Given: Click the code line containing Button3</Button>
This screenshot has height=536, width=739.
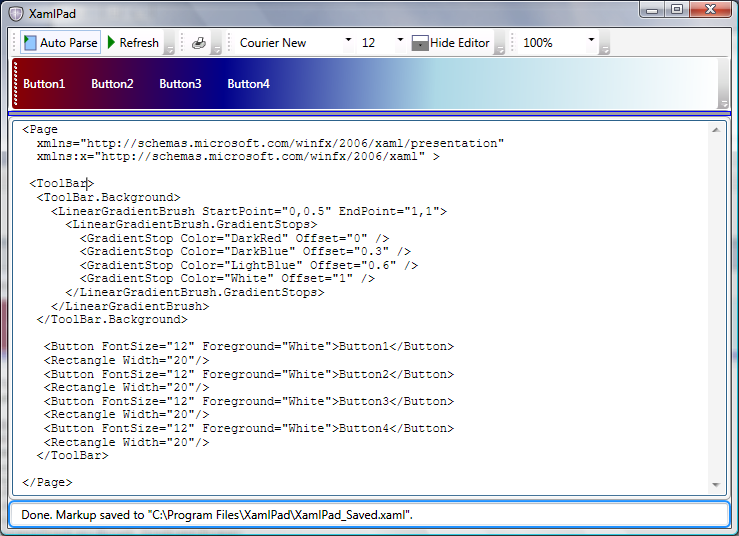Looking at the screenshot, I should pos(249,401).
